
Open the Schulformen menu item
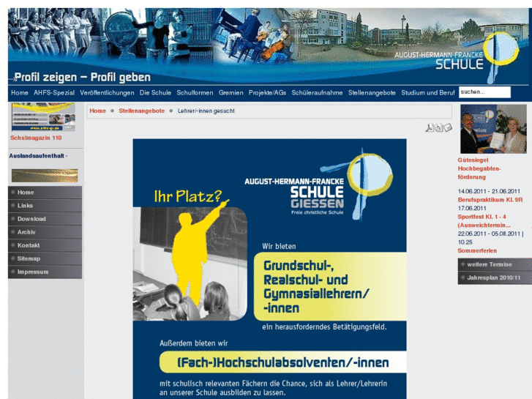coord(195,92)
